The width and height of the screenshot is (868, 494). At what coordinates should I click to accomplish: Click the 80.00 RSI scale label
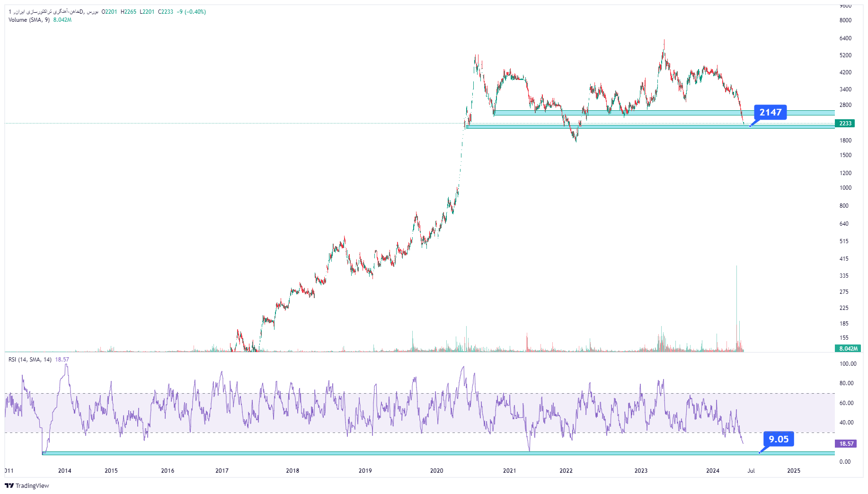tap(846, 383)
